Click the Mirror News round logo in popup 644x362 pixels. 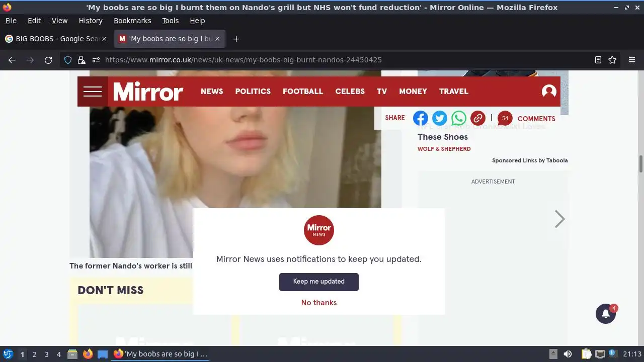point(319,230)
